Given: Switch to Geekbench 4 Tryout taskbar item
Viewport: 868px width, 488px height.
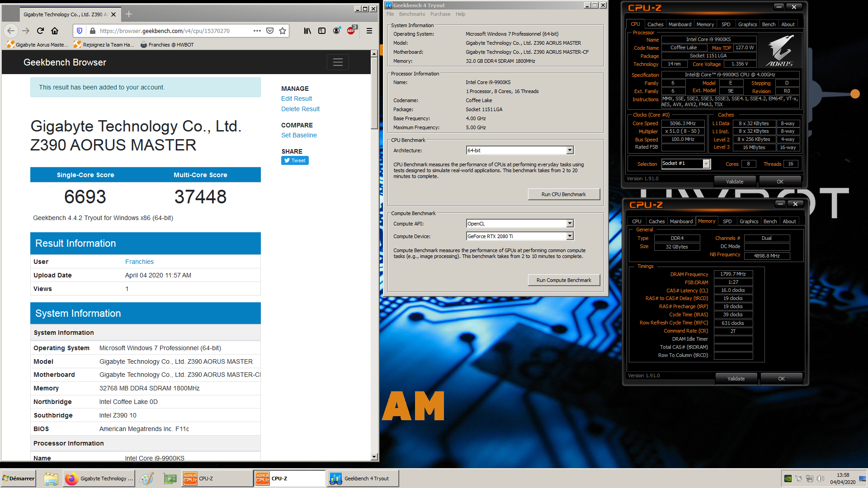Looking at the screenshot, I should [363, 479].
